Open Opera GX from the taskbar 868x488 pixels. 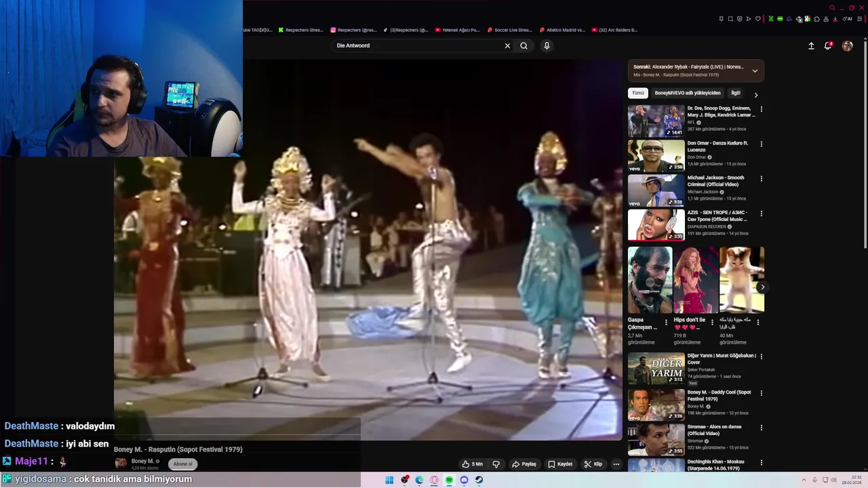434,480
